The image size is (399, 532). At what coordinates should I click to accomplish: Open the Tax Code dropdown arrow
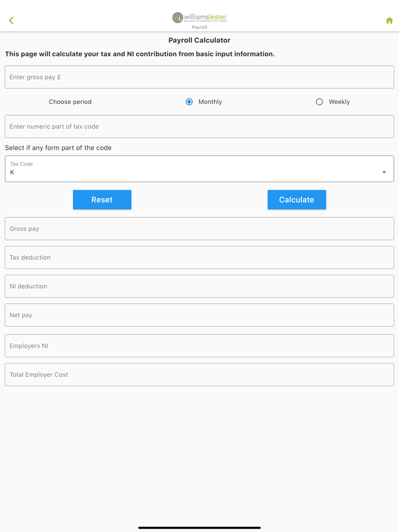click(384, 172)
